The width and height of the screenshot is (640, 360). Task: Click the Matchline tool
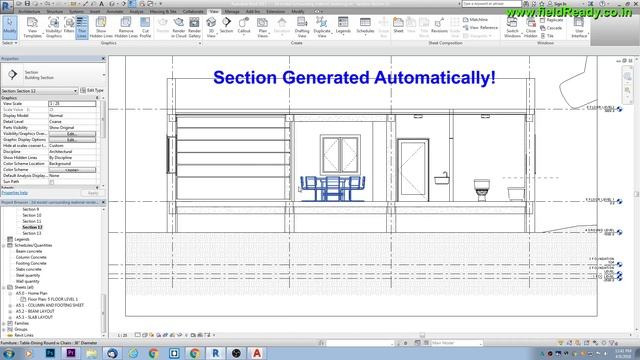pyautogui.click(x=476, y=20)
